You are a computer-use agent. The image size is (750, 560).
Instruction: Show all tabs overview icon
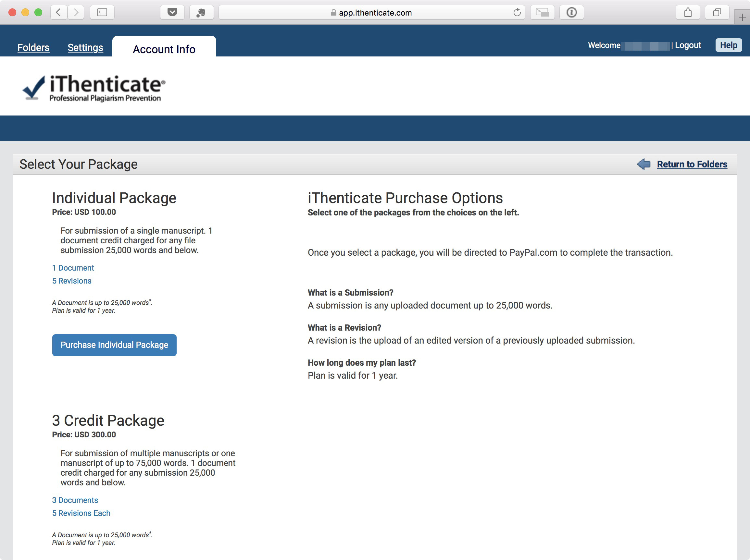pyautogui.click(x=717, y=13)
